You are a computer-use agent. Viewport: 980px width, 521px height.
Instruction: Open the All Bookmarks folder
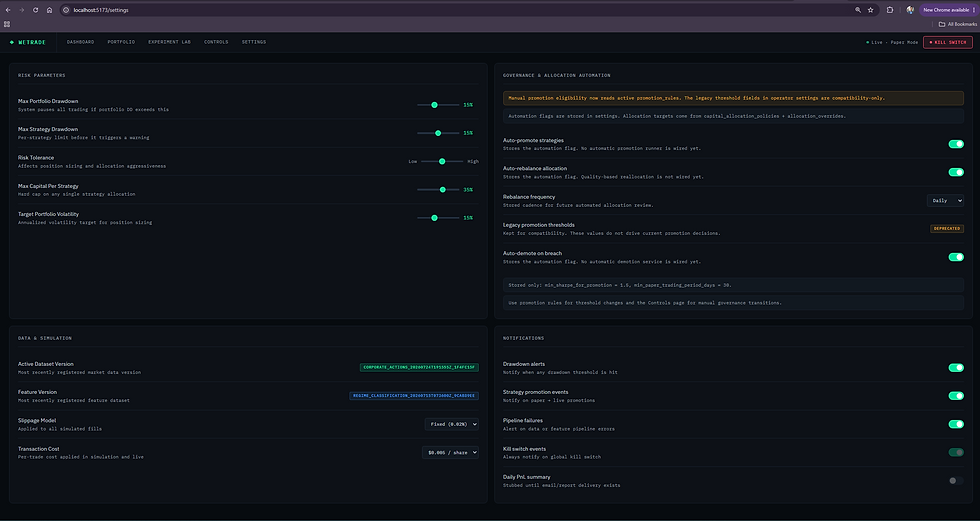(958, 24)
